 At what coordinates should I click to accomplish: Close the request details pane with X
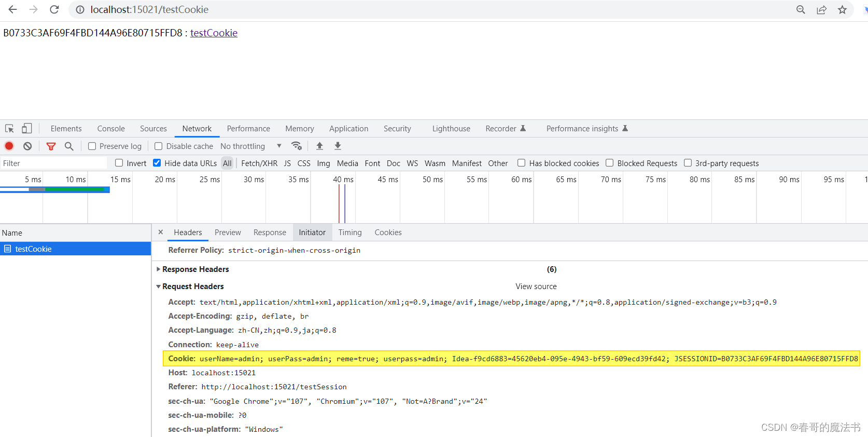[161, 232]
